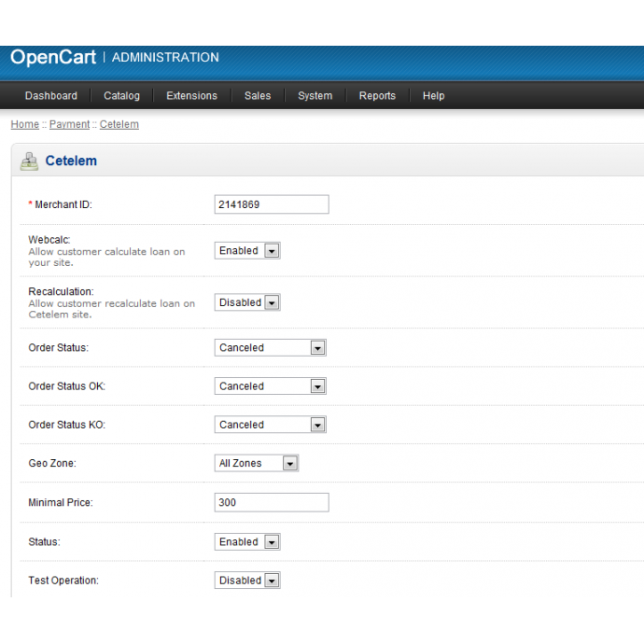The width and height of the screenshot is (644, 644).
Task: Open the Reports menu
Action: tap(377, 96)
